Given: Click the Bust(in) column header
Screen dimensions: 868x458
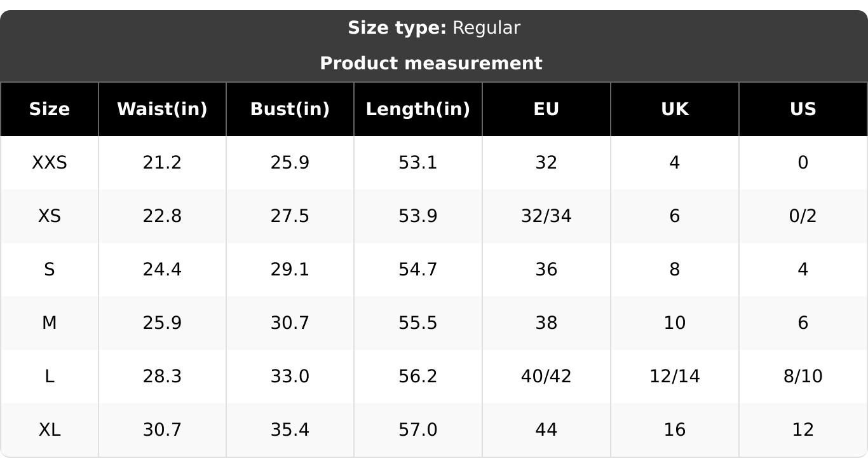Looking at the screenshot, I should coord(290,109).
